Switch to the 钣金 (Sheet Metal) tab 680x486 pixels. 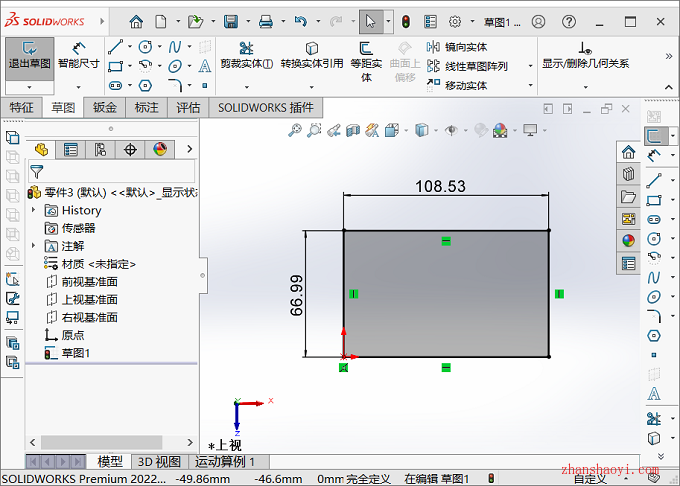pyautogui.click(x=105, y=108)
